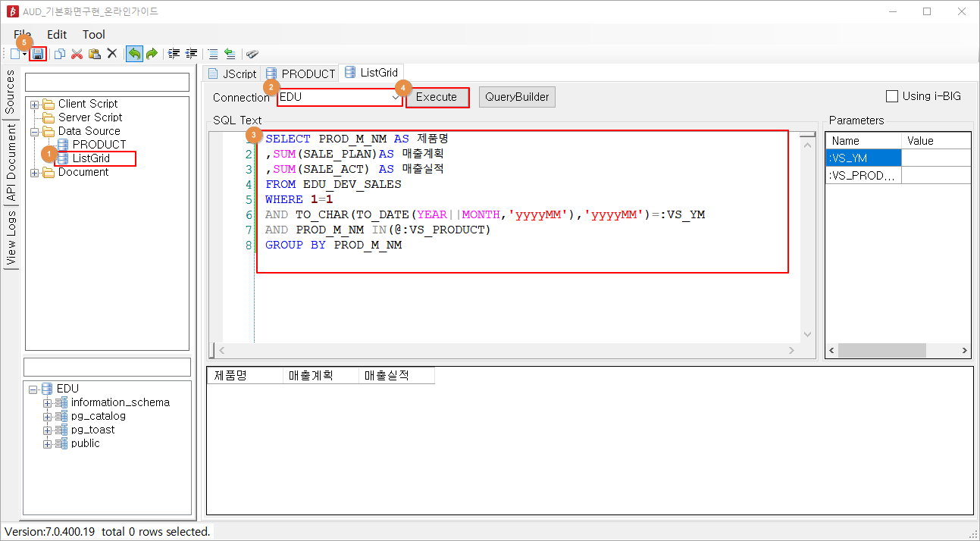980x541 pixels.
Task: Click the Execute button
Action: tap(437, 97)
